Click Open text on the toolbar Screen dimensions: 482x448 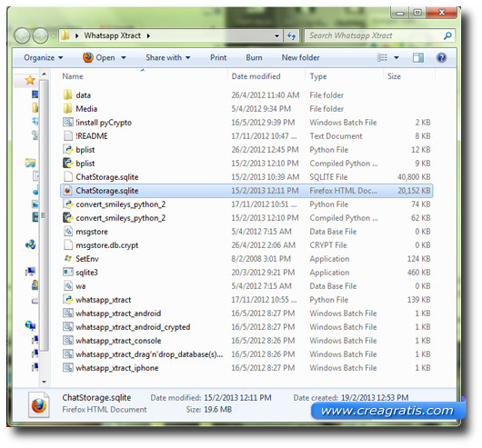[x=105, y=58]
